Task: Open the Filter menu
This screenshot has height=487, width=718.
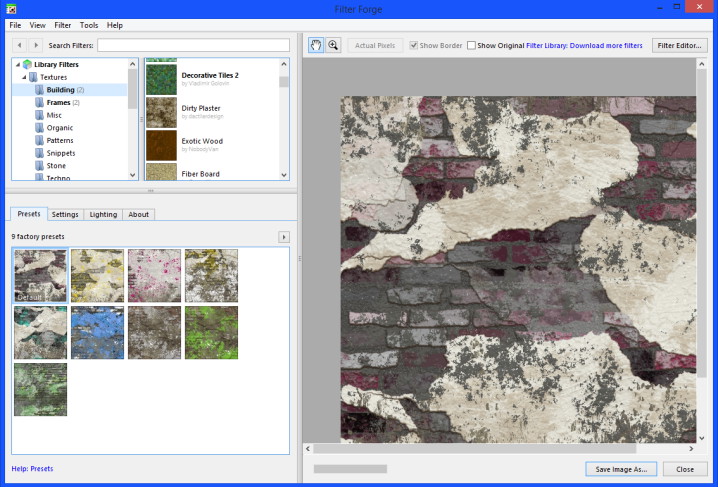Action: pyautogui.click(x=63, y=25)
